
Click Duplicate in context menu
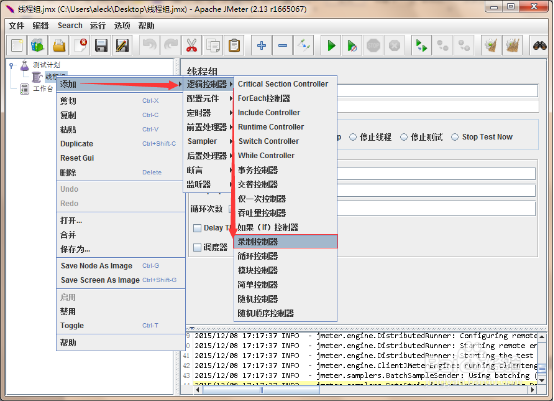coord(120,144)
